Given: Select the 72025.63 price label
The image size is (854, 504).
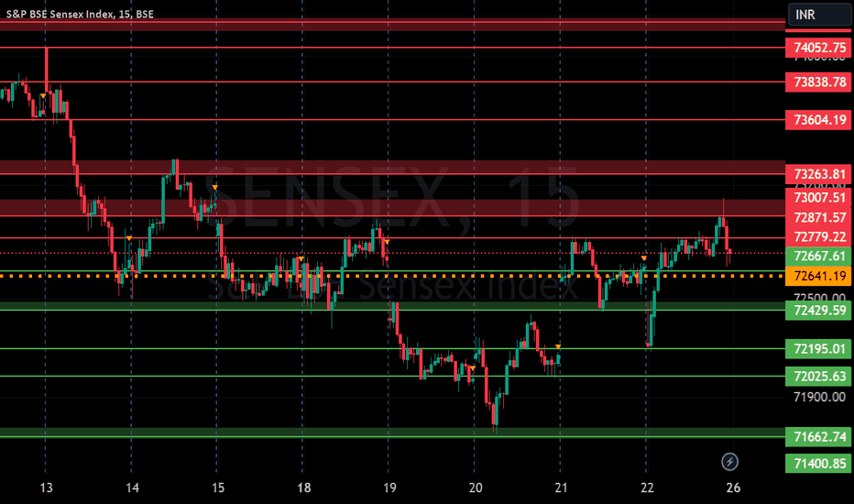Looking at the screenshot, I should (818, 377).
